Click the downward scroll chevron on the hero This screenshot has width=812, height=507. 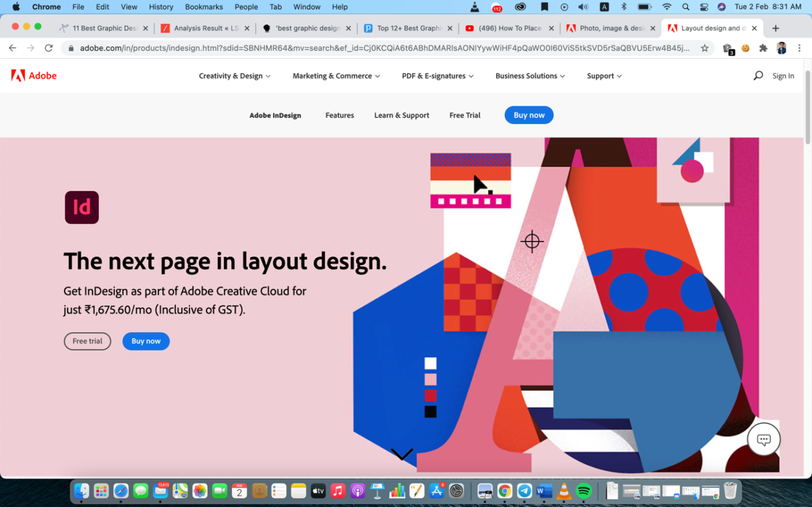coord(402,454)
